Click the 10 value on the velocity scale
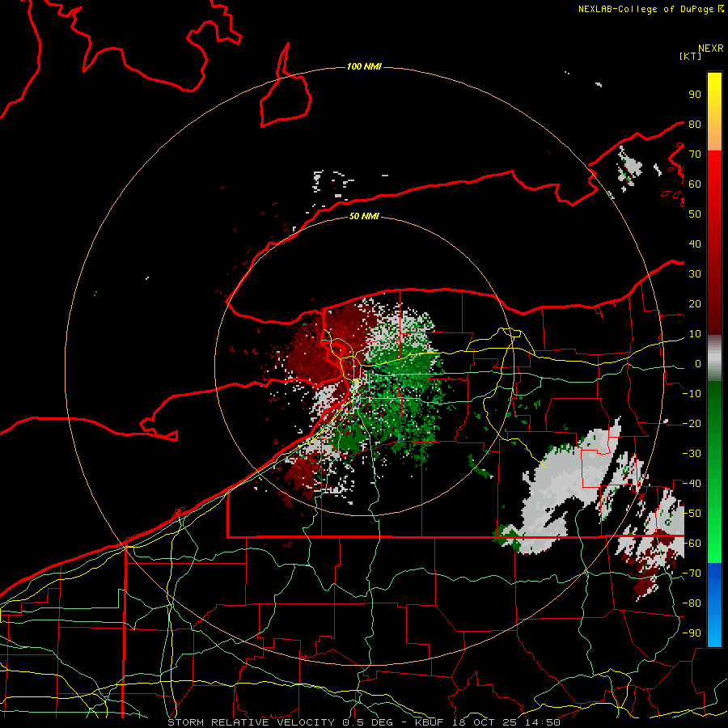This screenshot has height=728, width=728. coord(695,334)
